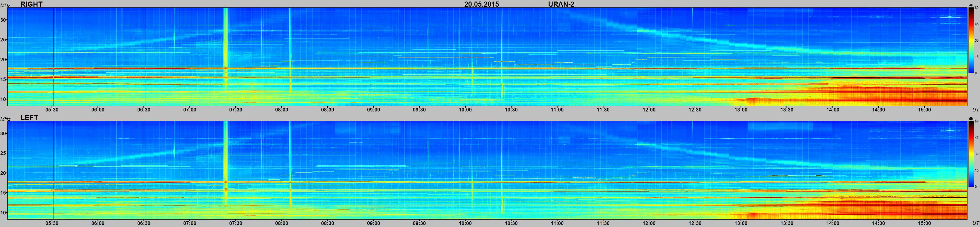Click the 15 MHz tick of the LEFT panel
This screenshot has height=227, width=980.
pos(3,193)
